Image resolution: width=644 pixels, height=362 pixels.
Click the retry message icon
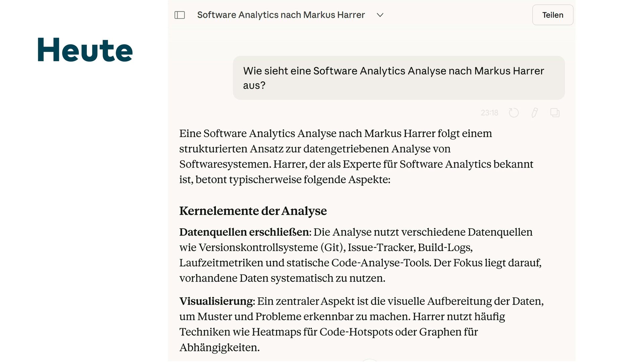514,113
